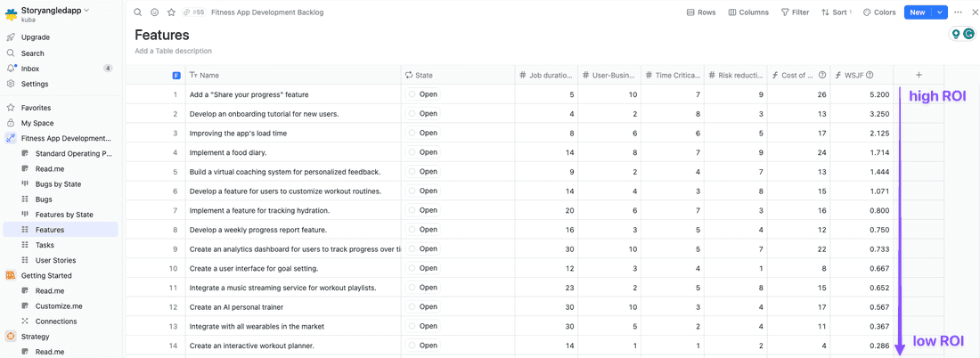Open the dropdown arrow next to New
The height and width of the screenshot is (358, 980).
point(939,12)
